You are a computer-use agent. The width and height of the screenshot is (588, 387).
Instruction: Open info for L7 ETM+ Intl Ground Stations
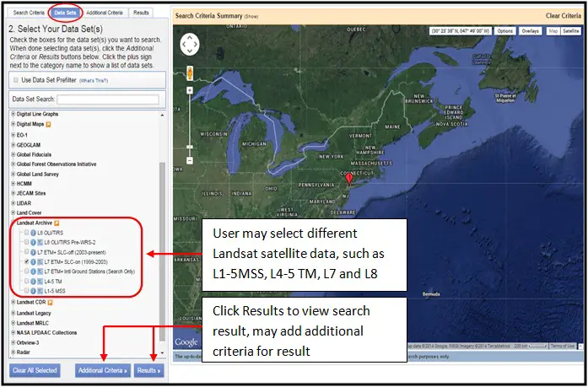(x=33, y=271)
